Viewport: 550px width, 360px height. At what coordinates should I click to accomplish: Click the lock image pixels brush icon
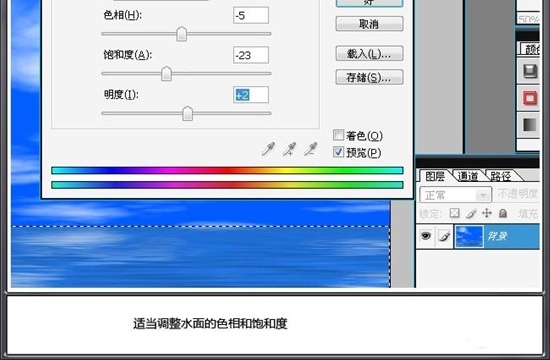click(471, 213)
